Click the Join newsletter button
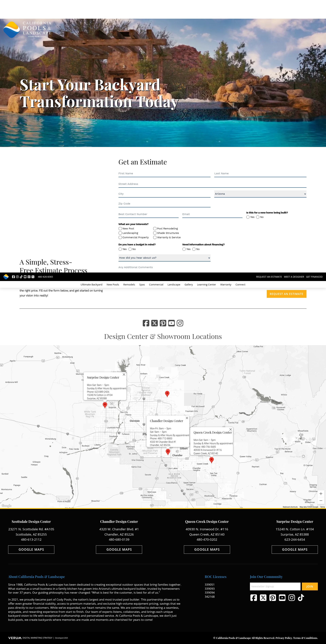Image resolution: width=326 pixels, height=644 pixels. coord(310,586)
